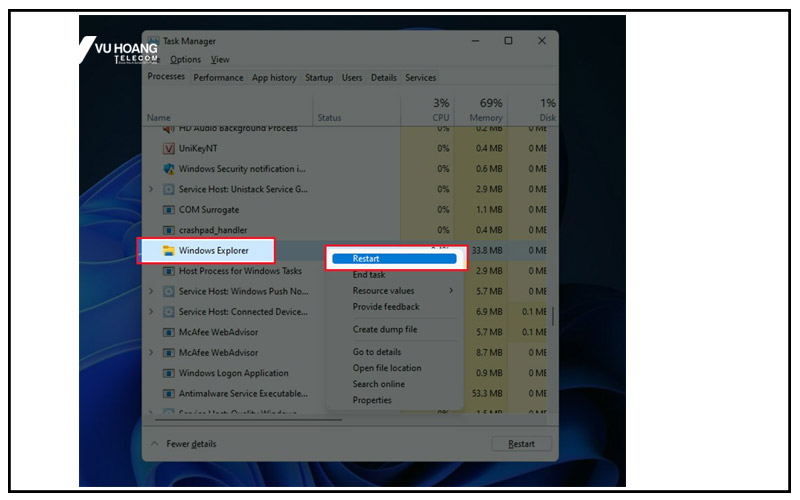Close the Task Manager window
This screenshot has height=500, width=800.
tap(542, 41)
